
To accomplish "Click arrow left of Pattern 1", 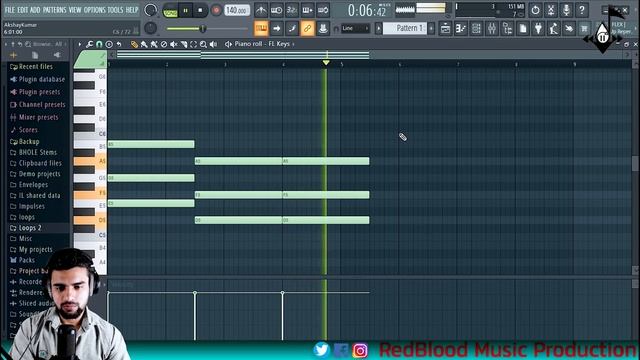I will tap(378, 29).
